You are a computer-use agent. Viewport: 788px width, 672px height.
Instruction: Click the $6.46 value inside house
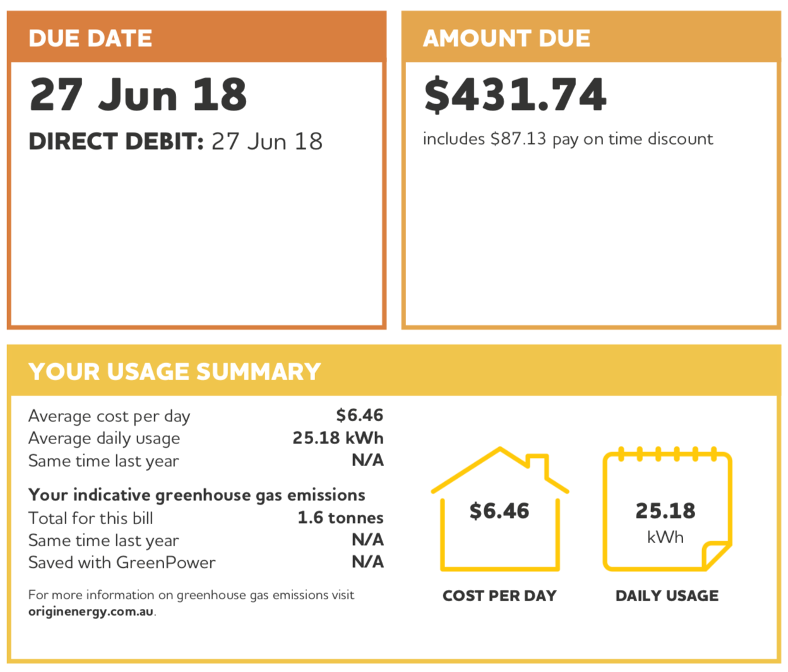[499, 510]
